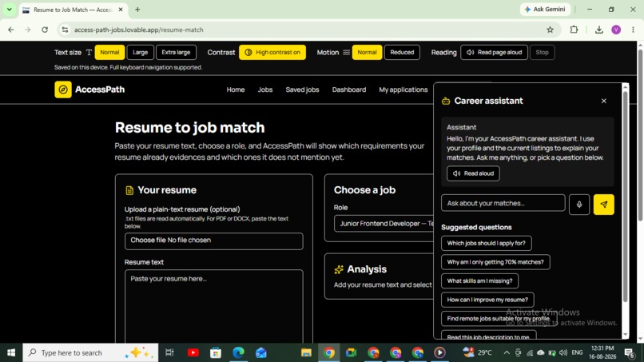Screen dimensions: 644x362
Task: Open the Chrome three-dot menu
Action: click(633, 30)
